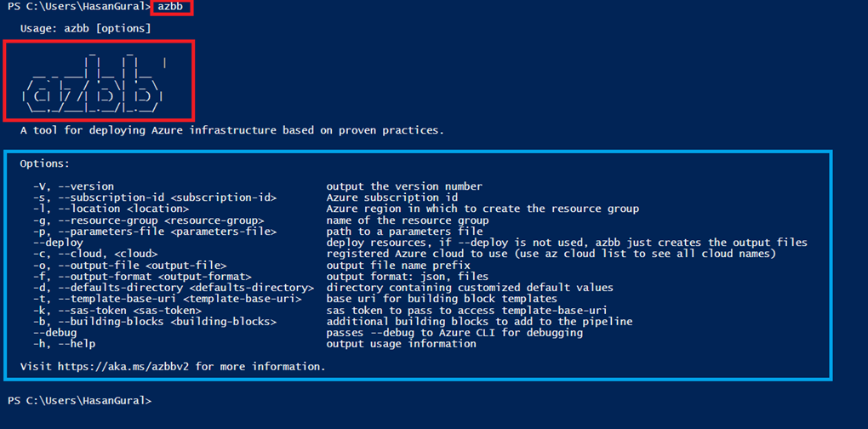Click the '-d, --defaults-directory' option
The width and height of the screenshot is (868, 429).
point(174,288)
